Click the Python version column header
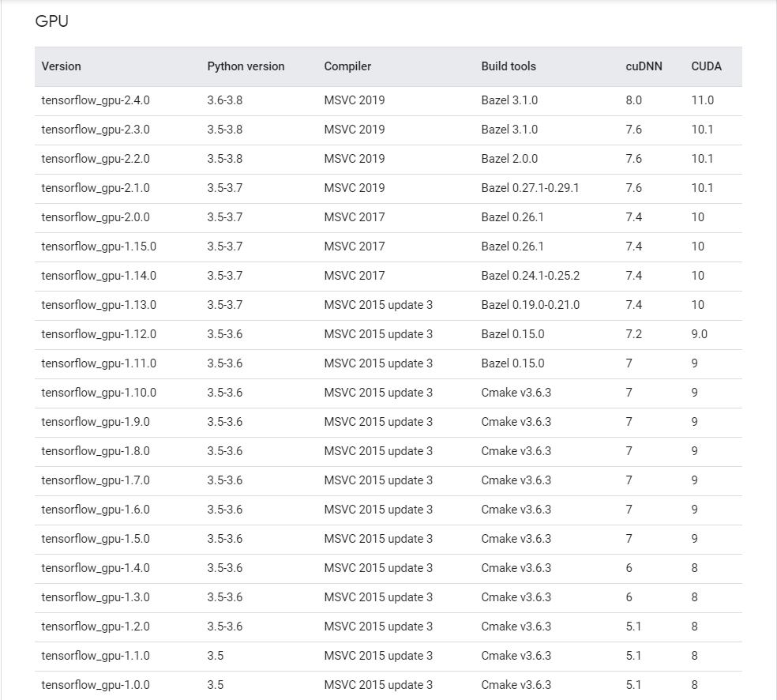This screenshot has height=700, width=777. [x=246, y=66]
